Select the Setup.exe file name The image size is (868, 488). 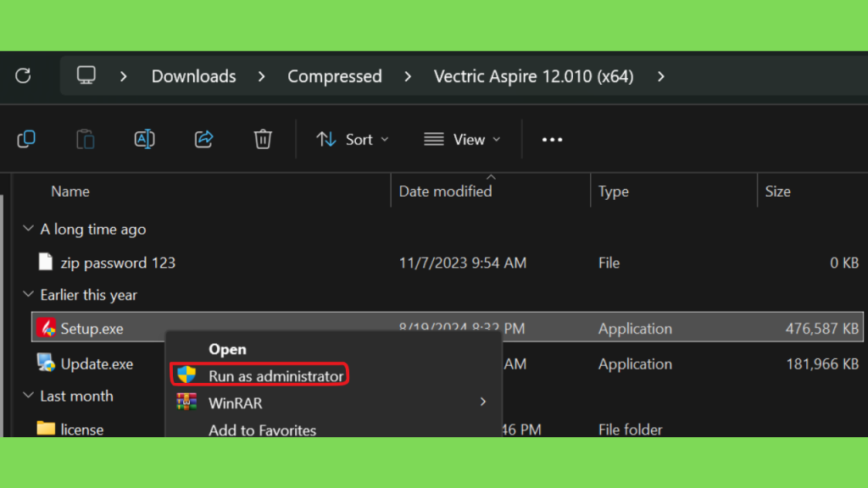coord(92,329)
